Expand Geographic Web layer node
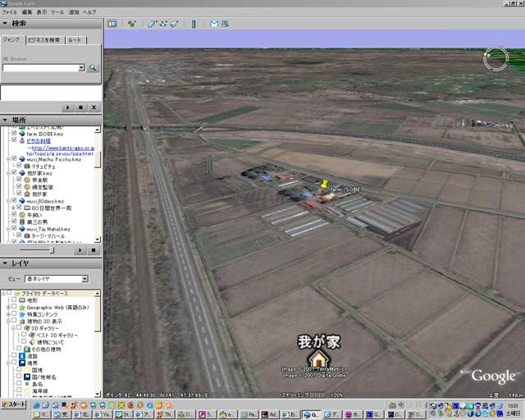This screenshot has height=420, width=525. (x=8, y=307)
